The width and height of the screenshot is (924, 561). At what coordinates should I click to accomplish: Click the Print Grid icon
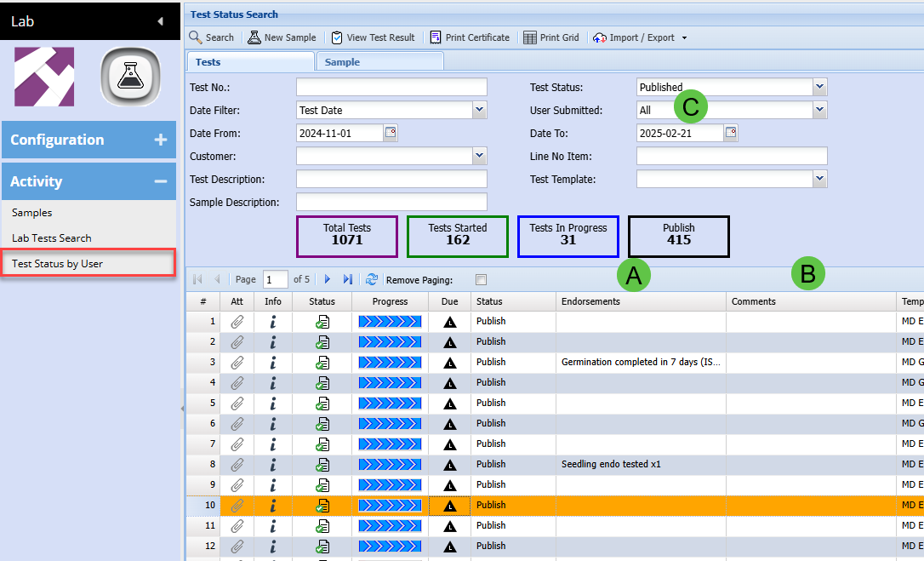coord(530,37)
